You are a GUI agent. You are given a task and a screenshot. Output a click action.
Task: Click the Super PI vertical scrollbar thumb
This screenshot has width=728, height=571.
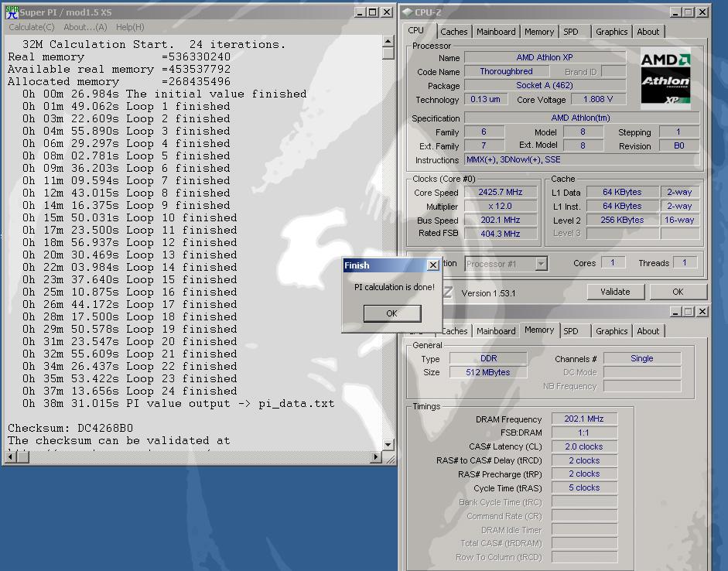pyautogui.click(x=388, y=53)
